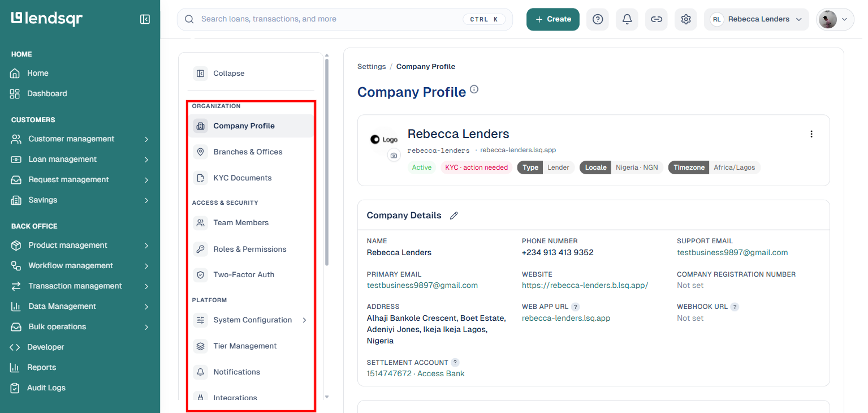Click Settings breadcrumb link
Viewport: 868px width, 413px height.
(x=372, y=66)
